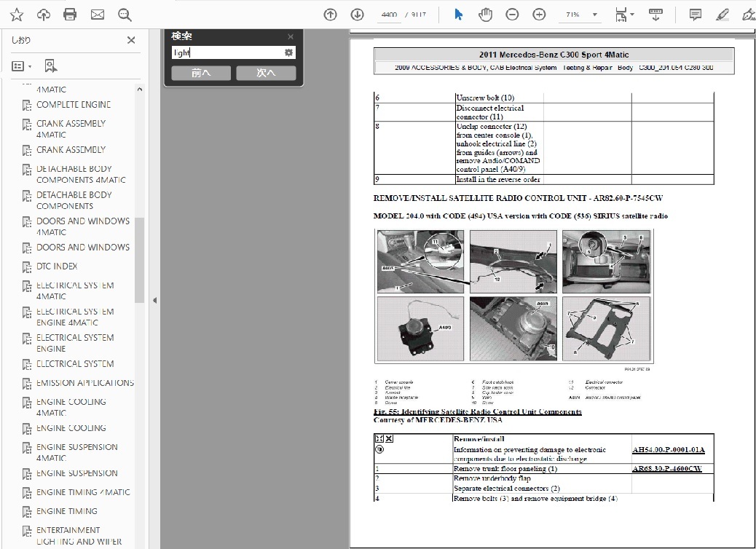The width and height of the screenshot is (756, 549).
Task: Click the zoom out minus icon
Action: coord(512,15)
